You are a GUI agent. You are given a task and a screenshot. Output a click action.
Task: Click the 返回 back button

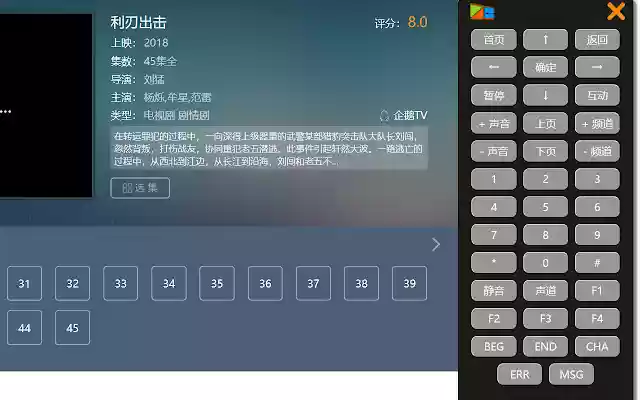597,40
